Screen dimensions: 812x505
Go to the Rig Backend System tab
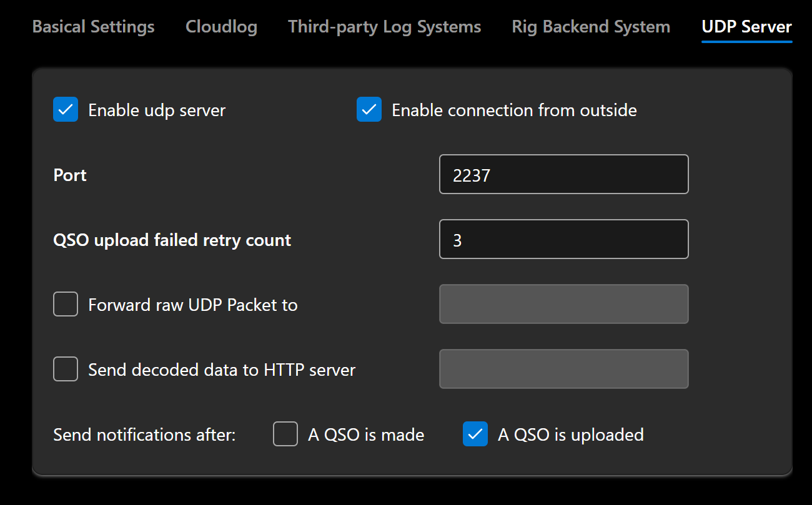pos(591,27)
